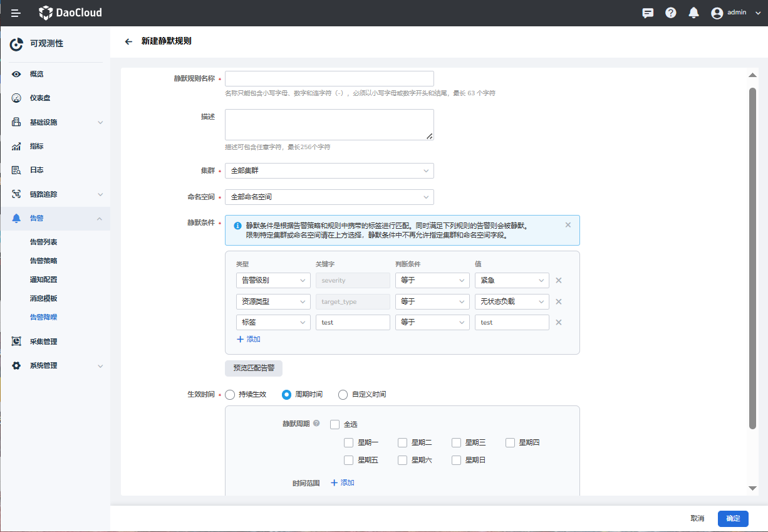Image resolution: width=768 pixels, height=532 pixels.
Task: Click the hamburger menu icon
Action: 16,13
